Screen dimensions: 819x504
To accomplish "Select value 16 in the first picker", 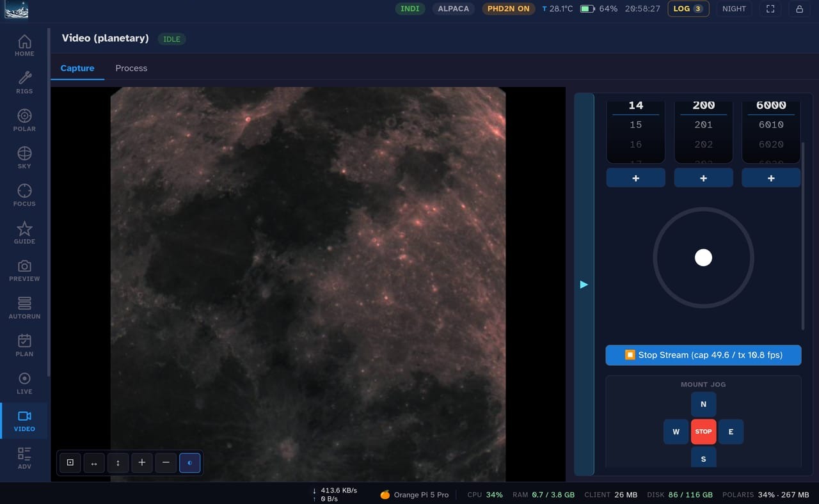I will [636, 145].
